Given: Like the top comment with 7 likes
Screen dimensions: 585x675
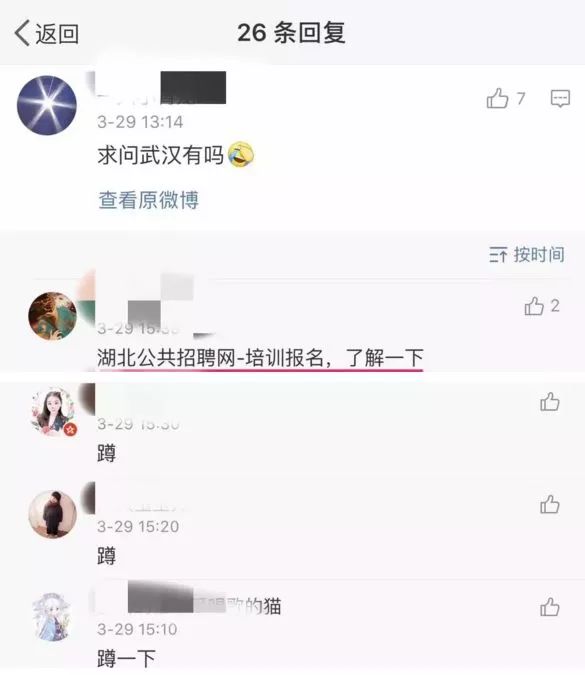Looking at the screenshot, I should click(x=505, y=98).
